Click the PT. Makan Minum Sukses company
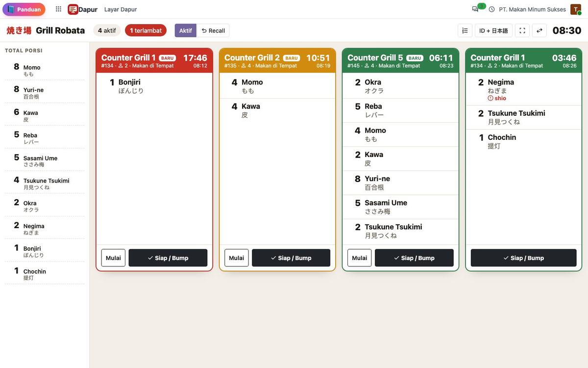 click(x=533, y=9)
